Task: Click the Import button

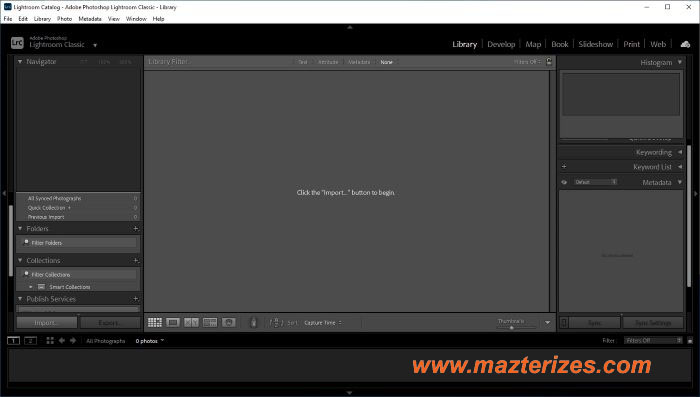Action: [x=46, y=322]
